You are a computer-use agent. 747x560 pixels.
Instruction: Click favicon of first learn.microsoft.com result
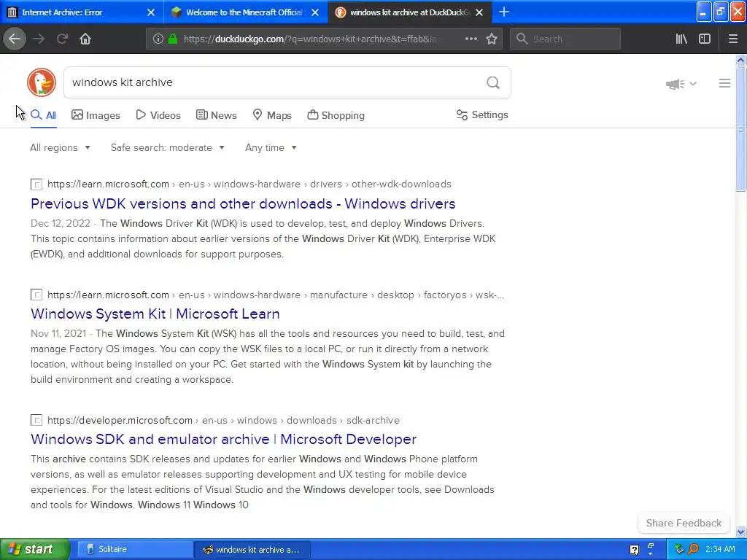click(x=36, y=184)
